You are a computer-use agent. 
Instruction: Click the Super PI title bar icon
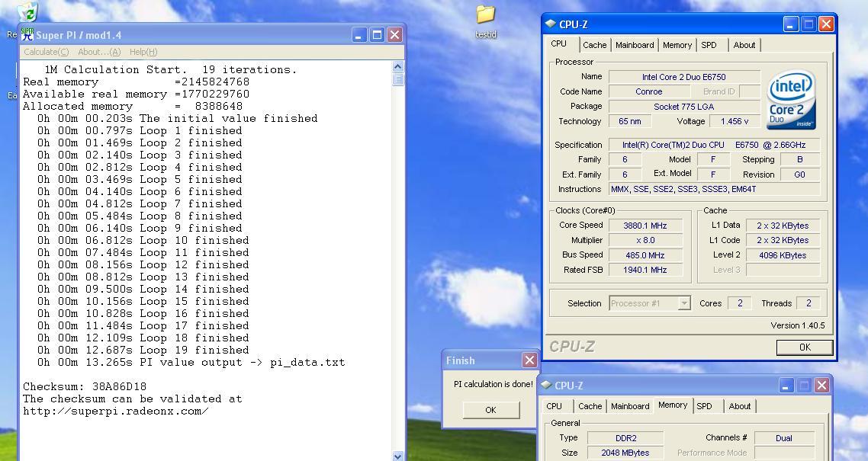27,35
